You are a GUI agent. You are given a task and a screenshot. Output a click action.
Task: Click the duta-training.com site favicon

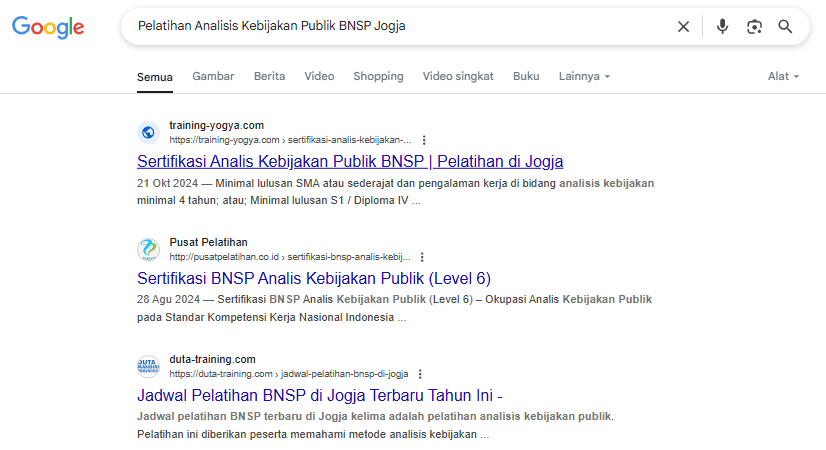[149, 366]
